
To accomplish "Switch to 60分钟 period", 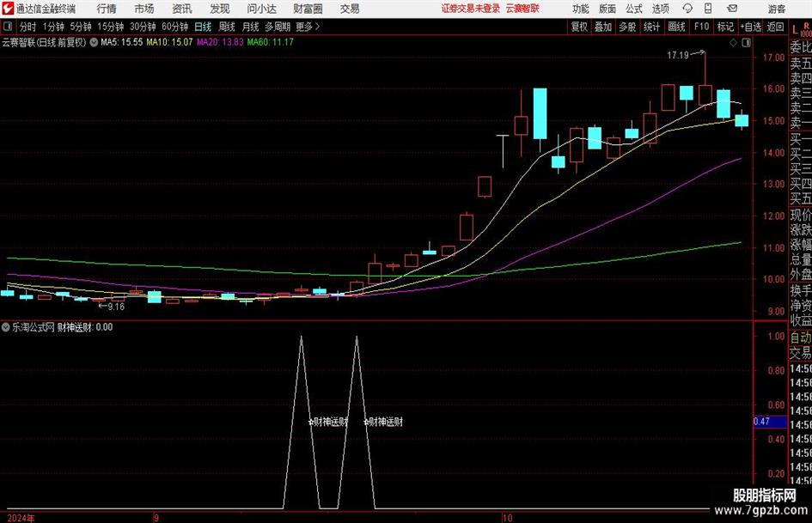I will point(175,27).
